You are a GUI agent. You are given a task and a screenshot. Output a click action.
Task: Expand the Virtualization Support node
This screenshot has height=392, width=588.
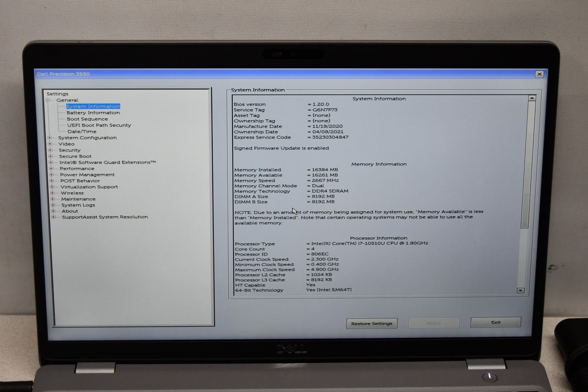[52, 187]
